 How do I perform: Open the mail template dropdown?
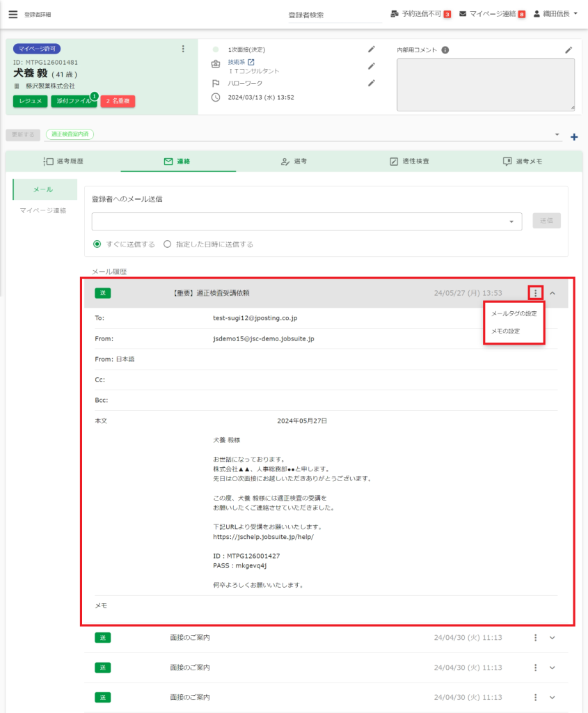[x=512, y=221]
